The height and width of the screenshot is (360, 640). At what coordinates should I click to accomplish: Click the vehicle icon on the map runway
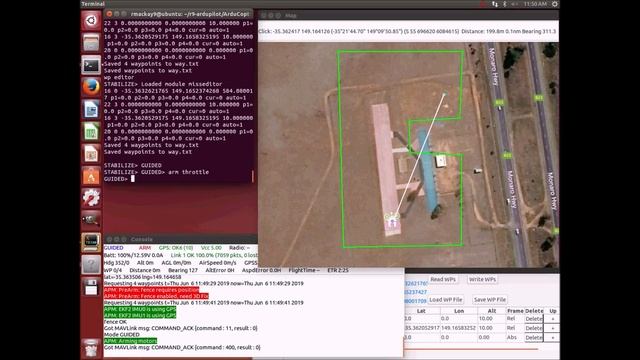392,221
